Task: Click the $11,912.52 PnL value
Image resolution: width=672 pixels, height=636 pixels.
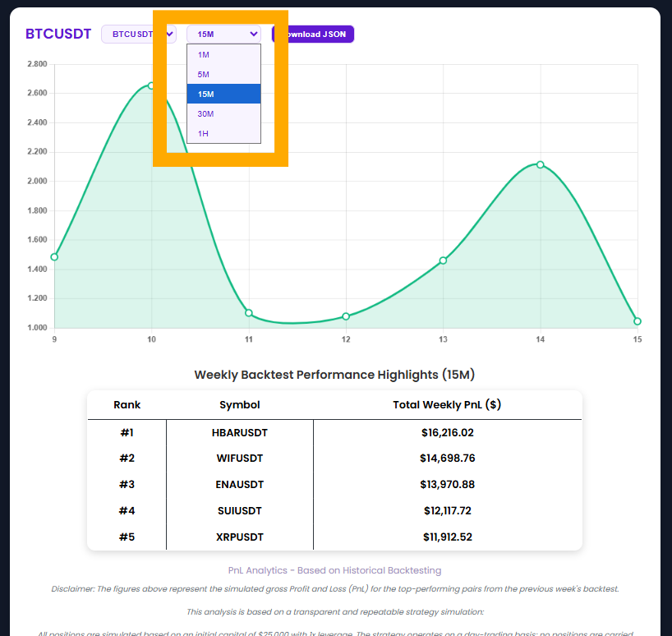Action: pos(448,537)
